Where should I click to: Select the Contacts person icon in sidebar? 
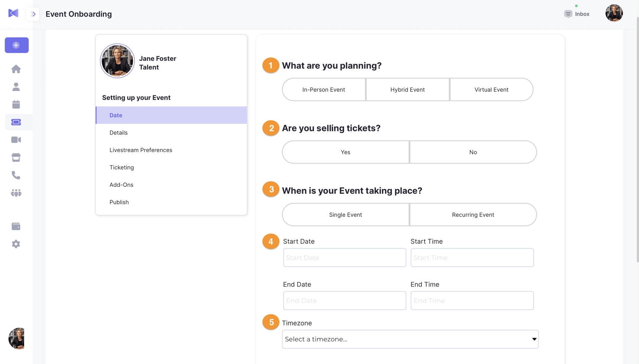coord(16,87)
